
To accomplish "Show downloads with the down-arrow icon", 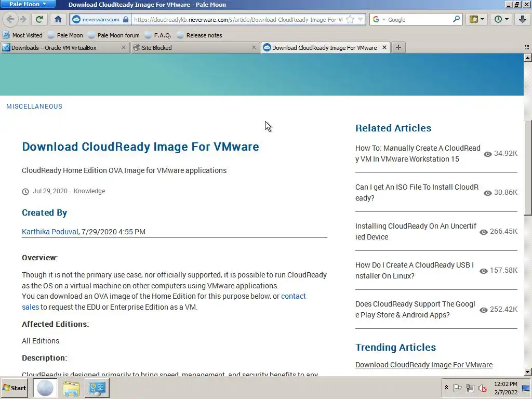I will (523, 19).
